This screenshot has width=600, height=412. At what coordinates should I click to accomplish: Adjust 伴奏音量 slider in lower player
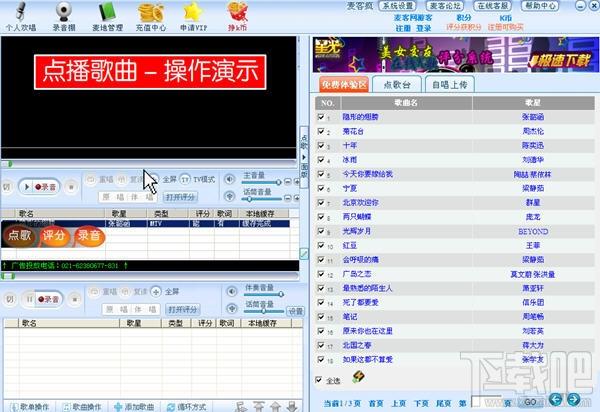point(264,294)
